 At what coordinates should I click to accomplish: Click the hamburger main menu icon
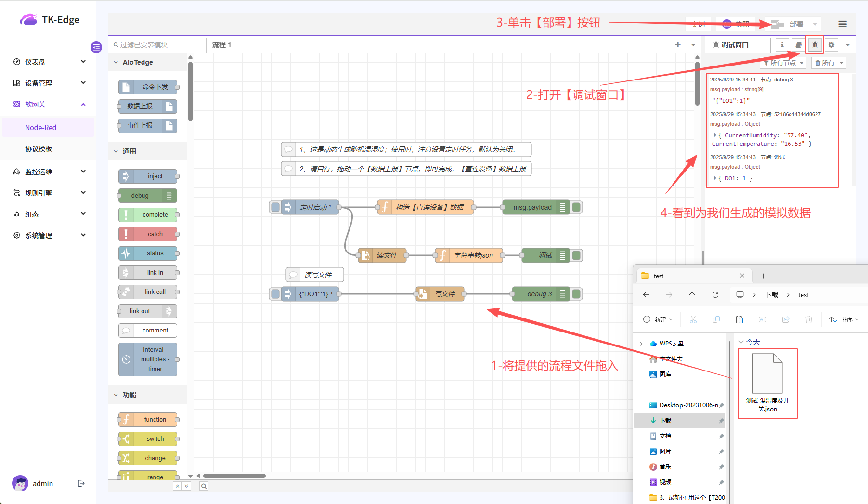(842, 24)
